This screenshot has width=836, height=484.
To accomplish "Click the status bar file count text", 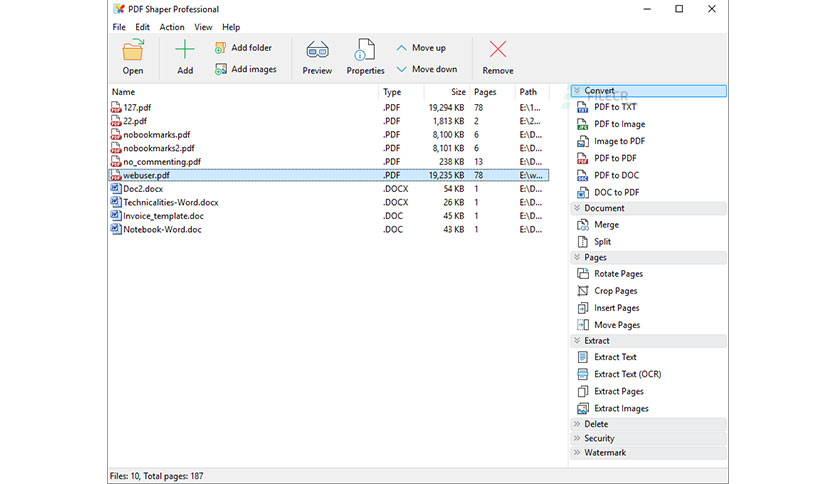I will pos(157,476).
